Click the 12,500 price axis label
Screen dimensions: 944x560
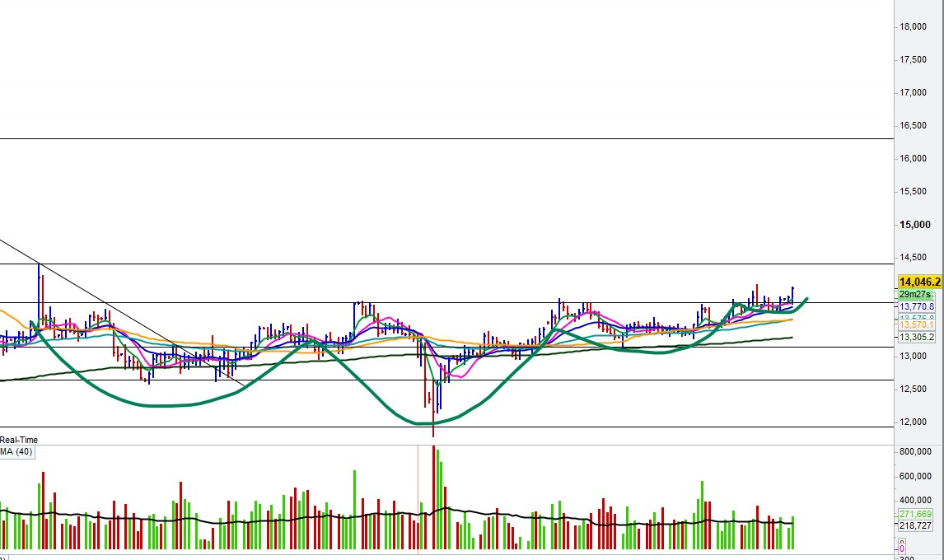pos(914,389)
